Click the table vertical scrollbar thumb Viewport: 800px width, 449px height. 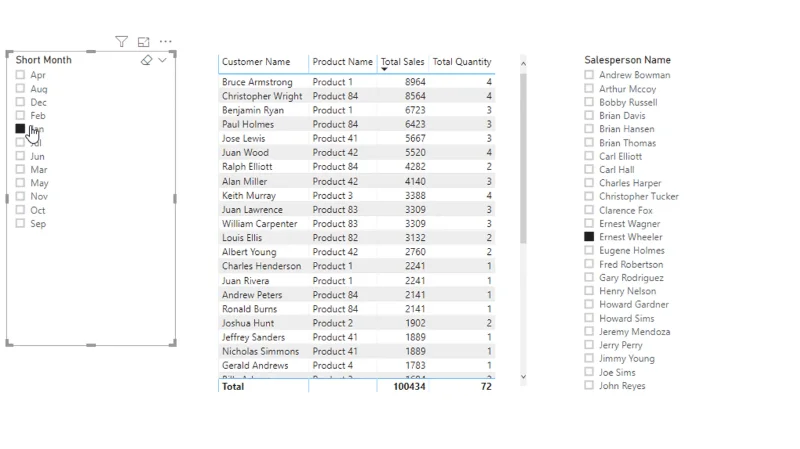523,158
